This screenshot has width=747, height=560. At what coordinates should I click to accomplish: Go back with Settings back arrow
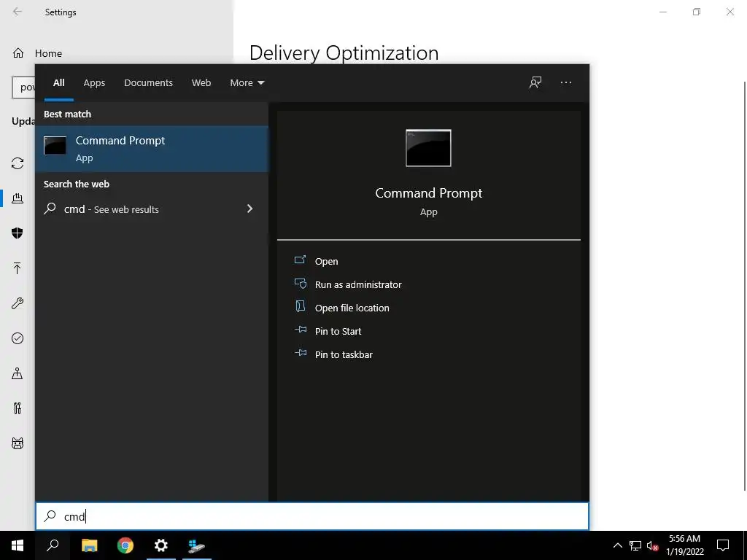click(18, 12)
